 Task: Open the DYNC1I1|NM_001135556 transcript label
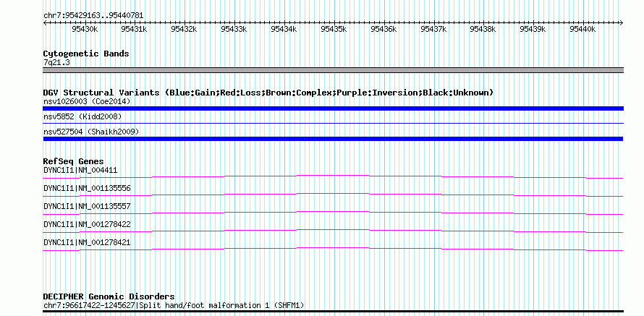87,188
